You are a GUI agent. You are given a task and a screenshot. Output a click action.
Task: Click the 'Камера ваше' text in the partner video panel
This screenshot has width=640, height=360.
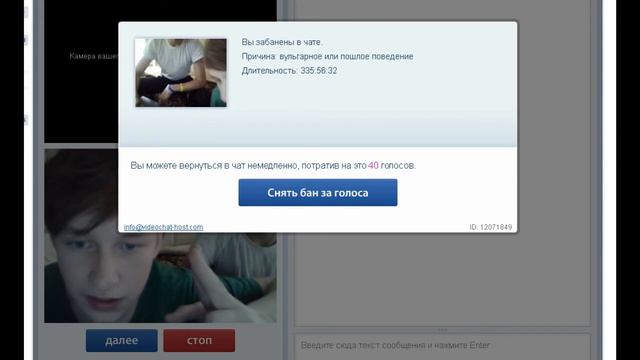(94, 56)
